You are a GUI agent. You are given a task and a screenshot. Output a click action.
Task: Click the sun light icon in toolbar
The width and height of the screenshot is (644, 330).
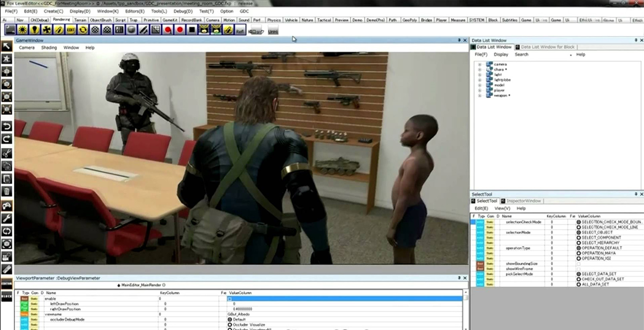22,30
